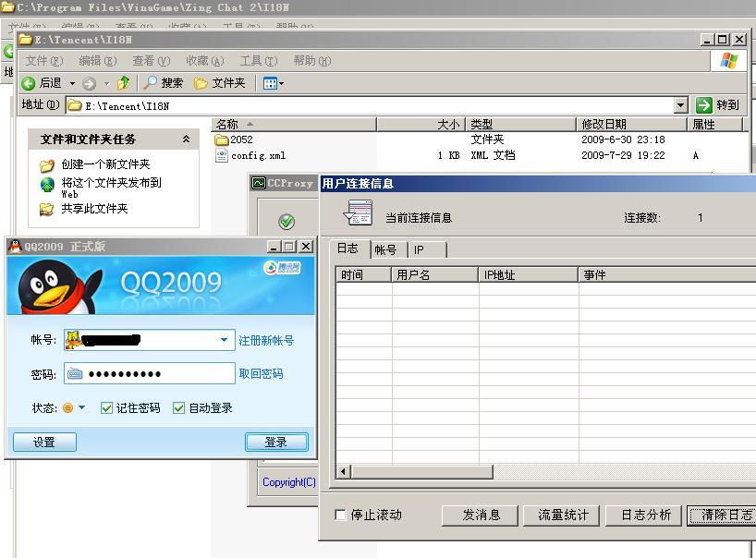Click the folder icon in the address bar

[x=74, y=105]
